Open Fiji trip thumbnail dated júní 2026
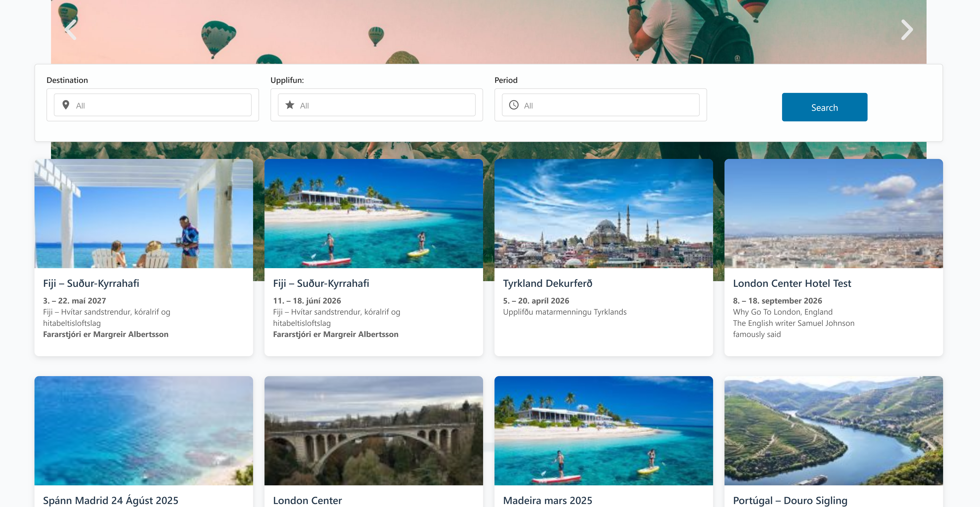 pyautogui.click(x=374, y=214)
